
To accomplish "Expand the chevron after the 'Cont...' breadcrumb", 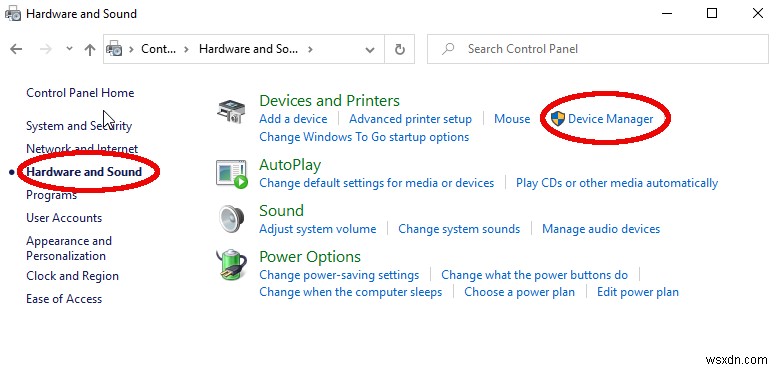I will (187, 49).
